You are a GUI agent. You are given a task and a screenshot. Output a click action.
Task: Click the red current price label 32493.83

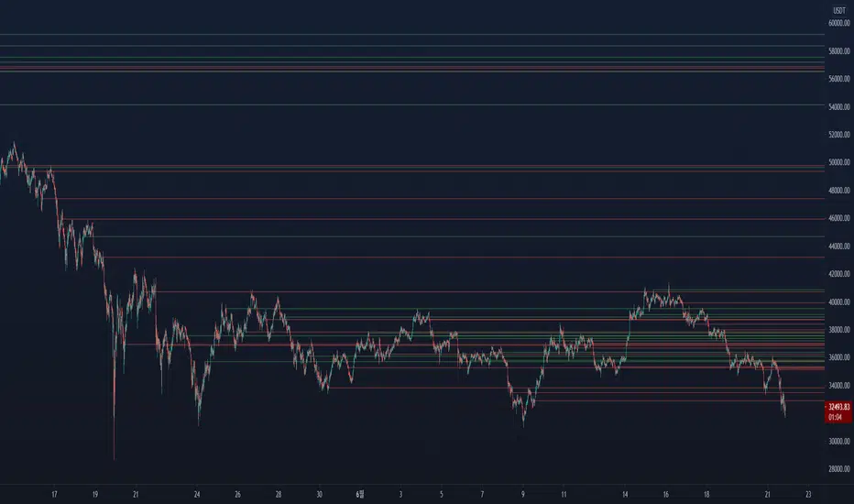(x=838, y=407)
